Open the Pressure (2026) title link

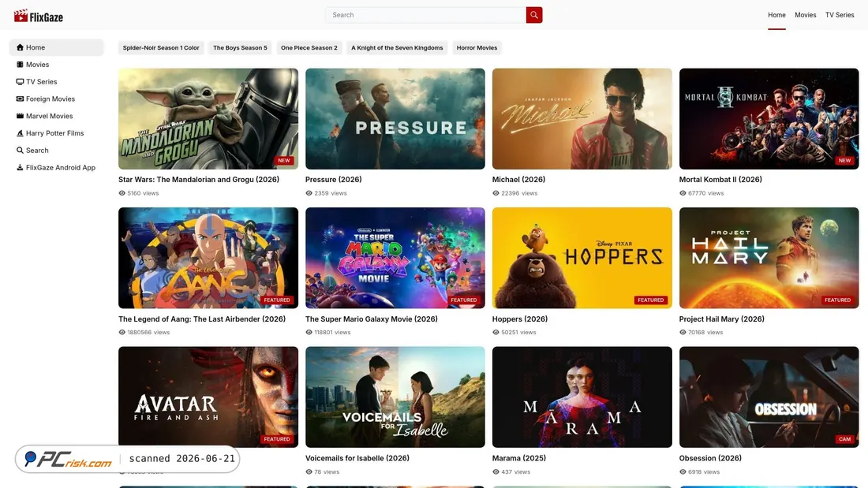(x=333, y=180)
